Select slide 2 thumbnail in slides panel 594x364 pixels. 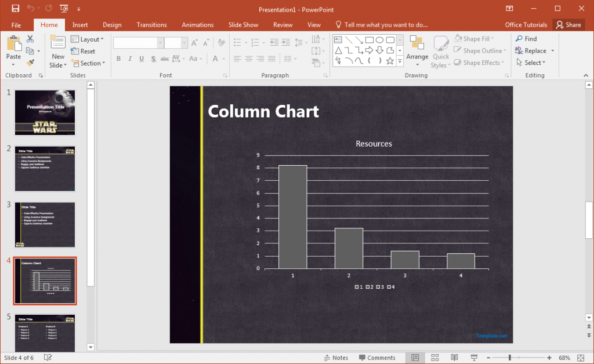[x=45, y=169]
